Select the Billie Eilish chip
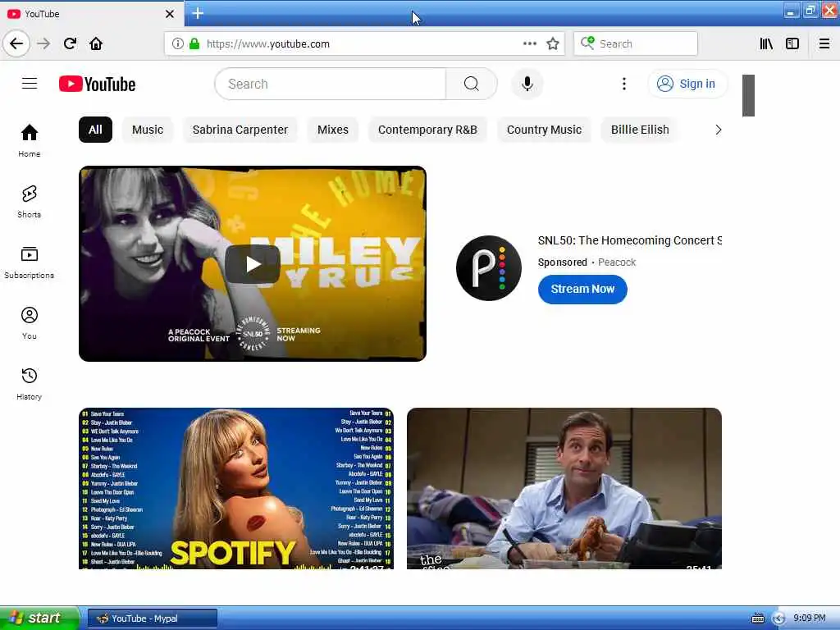The width and height of the screenshot is (840, 630). click(640, 130)
